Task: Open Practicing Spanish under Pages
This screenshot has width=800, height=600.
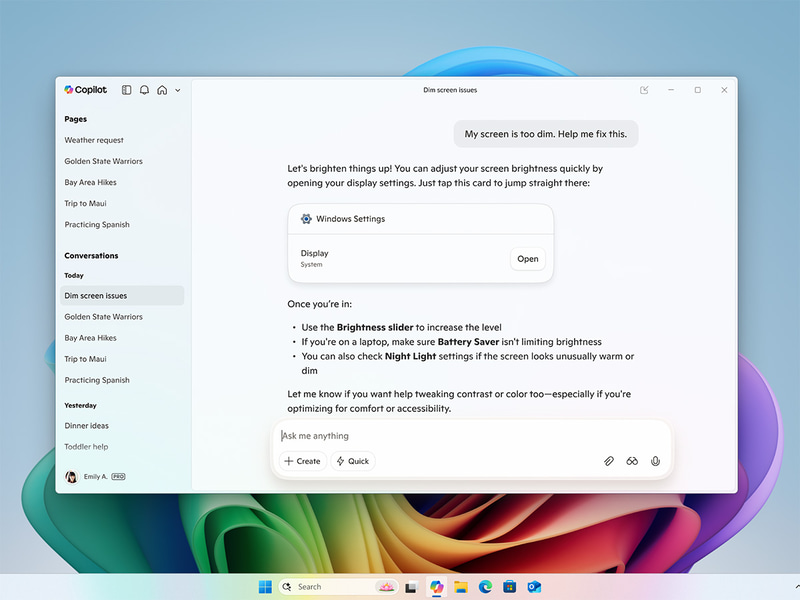Action: (x=97, y=224)
